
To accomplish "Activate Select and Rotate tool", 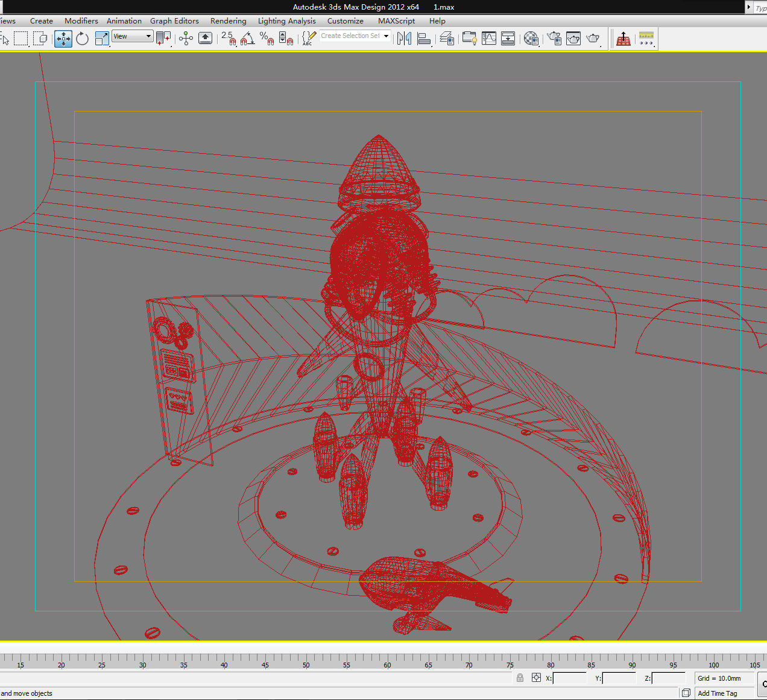I will [x=83, y=39].
